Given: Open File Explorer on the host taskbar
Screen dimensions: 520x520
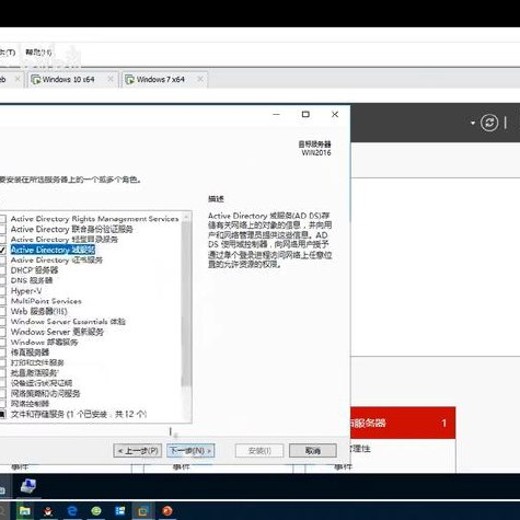Looking at the screenshot, I should [x=25, y=511].
